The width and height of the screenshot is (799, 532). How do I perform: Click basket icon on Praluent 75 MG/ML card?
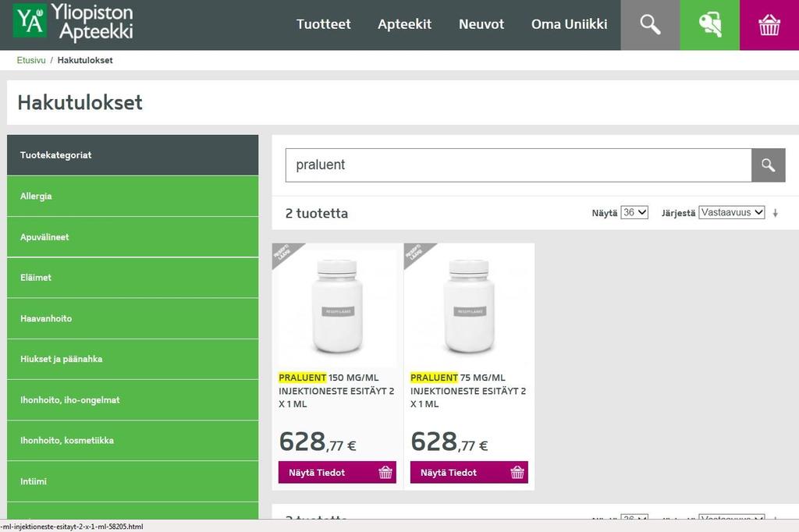(x=517, y=473)
